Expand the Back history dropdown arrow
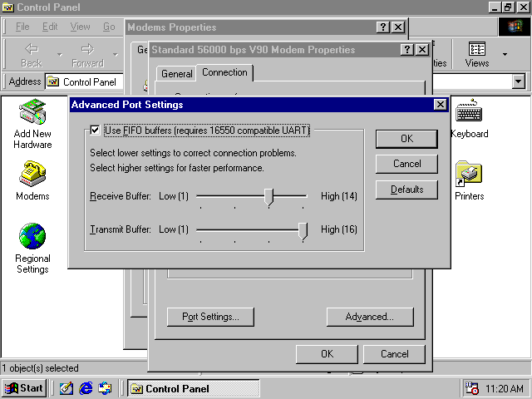Screen dimensions: 532x399 (x=60, y=55)
